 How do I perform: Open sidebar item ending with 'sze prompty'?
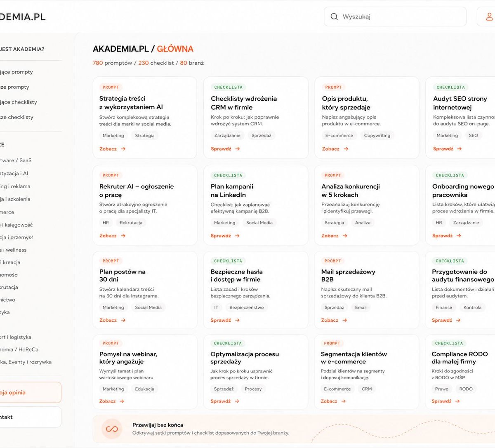(x=14, y=87)
